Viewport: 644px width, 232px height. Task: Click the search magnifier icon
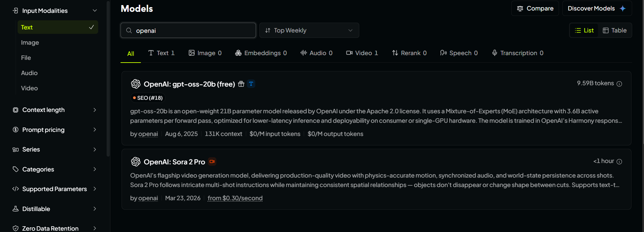tap(129, 30)
